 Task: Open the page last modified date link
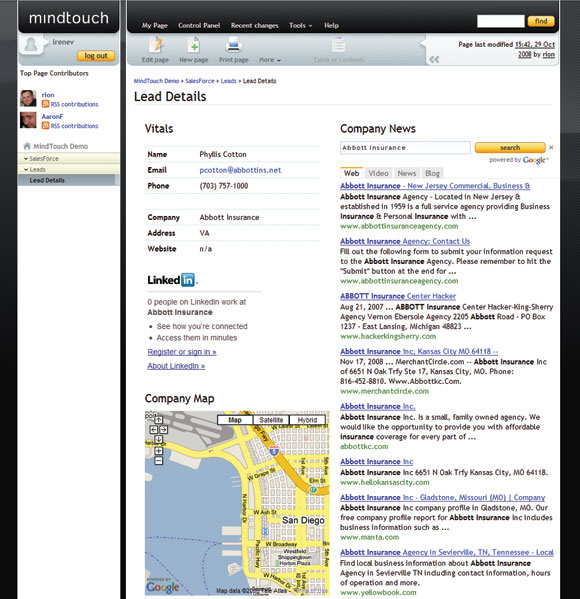(535, 49)
